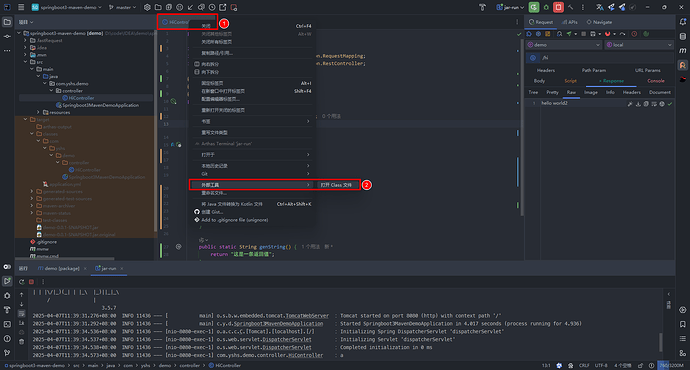The height and width of the screenshot is (370, 690).
Task: Click the folder icon in top toolbar
Action: tap(158, 7)
